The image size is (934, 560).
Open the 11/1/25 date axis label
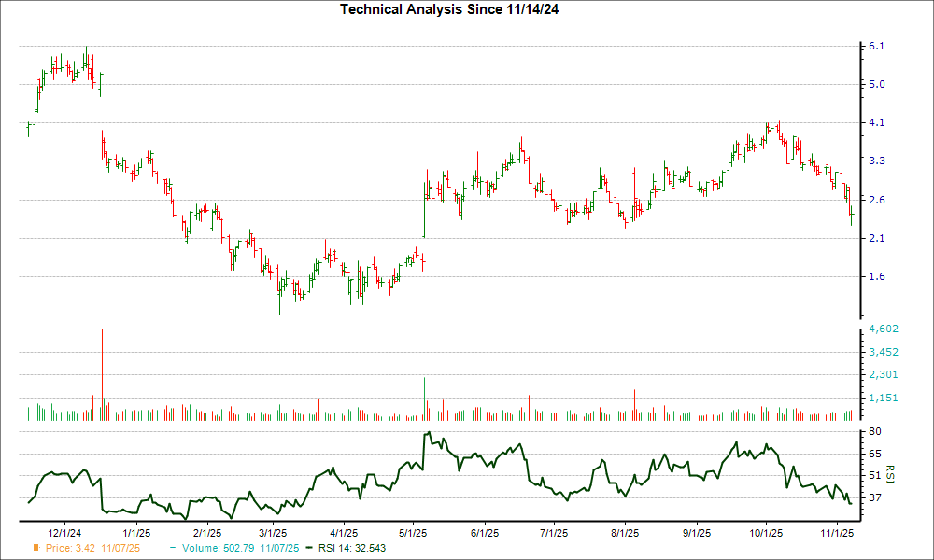click(x=836, y=532)
